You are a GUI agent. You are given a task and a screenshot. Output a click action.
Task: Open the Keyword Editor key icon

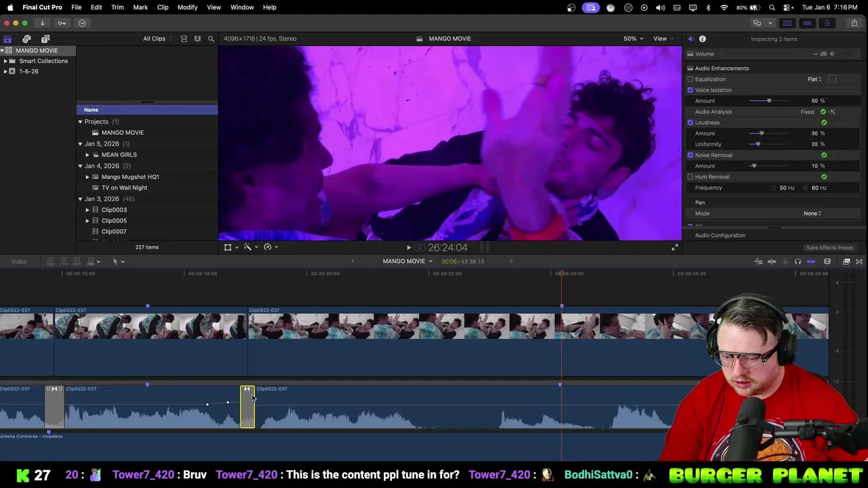tap(62, 23)
